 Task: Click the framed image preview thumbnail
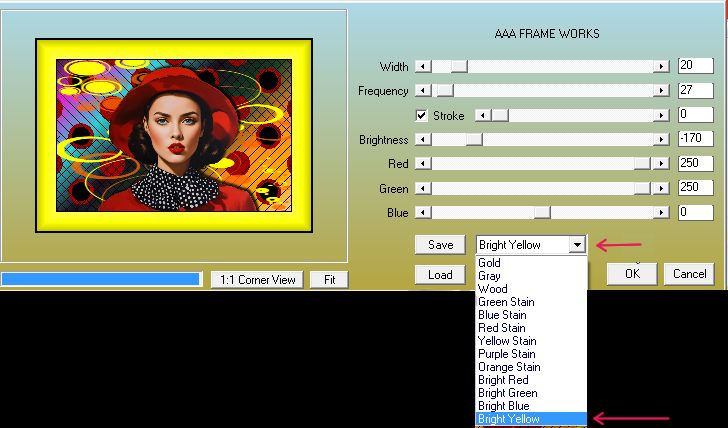[174, 136]
